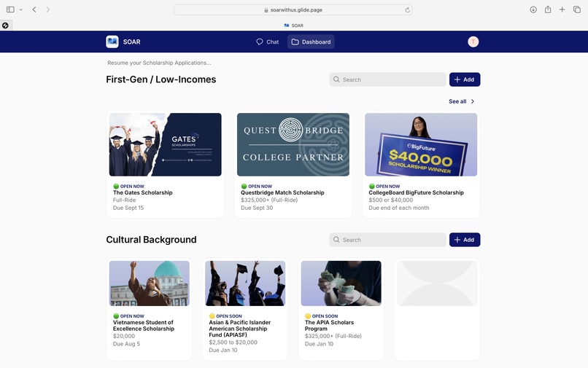Click the Cultural Background heading
The height and width of the screenshot is (368, 588).
click(x=151, y=240)
